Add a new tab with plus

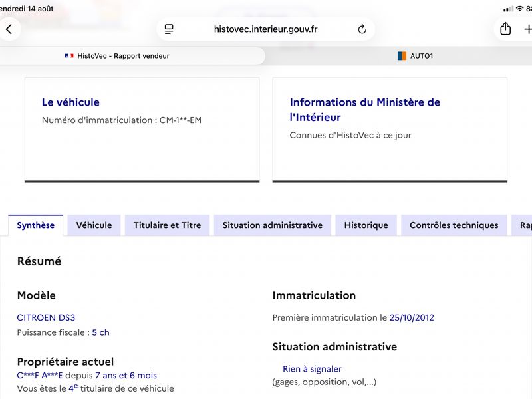527,29
